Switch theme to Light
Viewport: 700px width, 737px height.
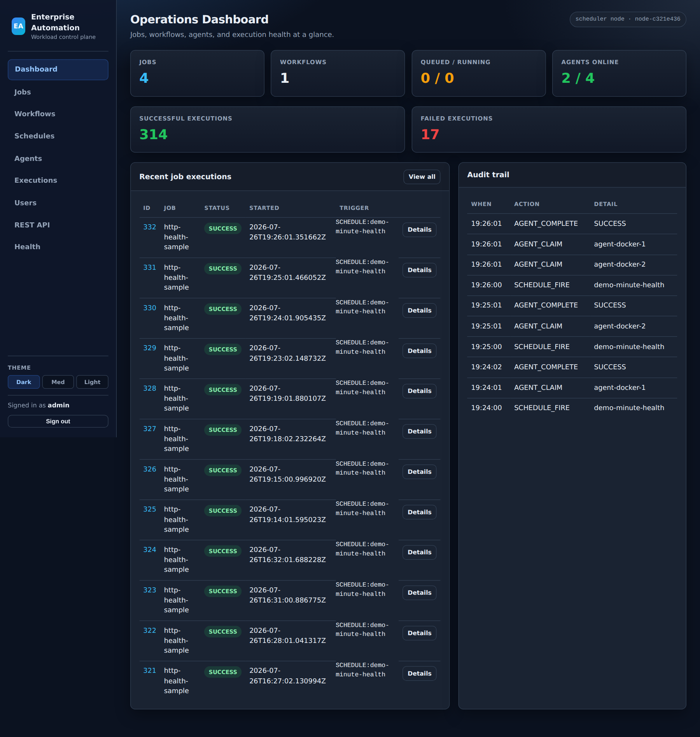(92, 382)
